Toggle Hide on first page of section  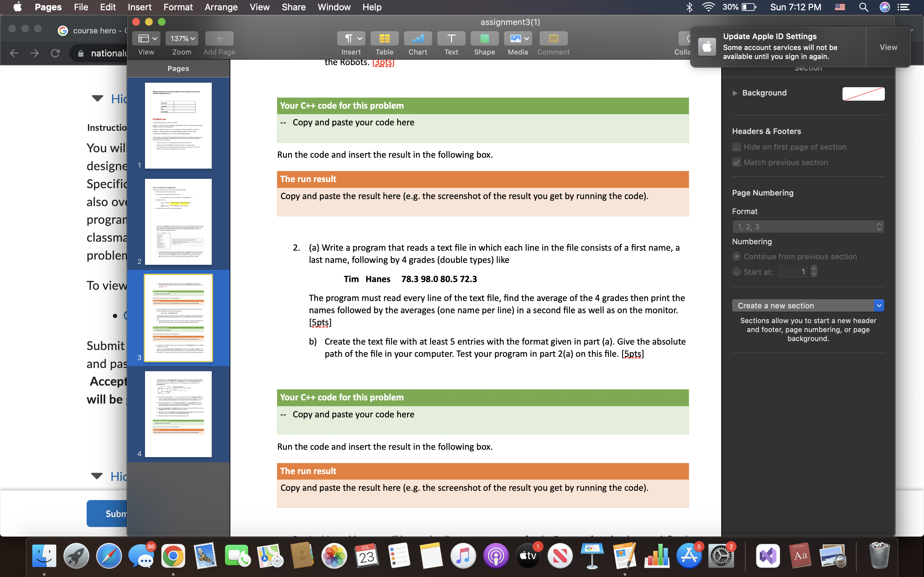tap(736, 147)
